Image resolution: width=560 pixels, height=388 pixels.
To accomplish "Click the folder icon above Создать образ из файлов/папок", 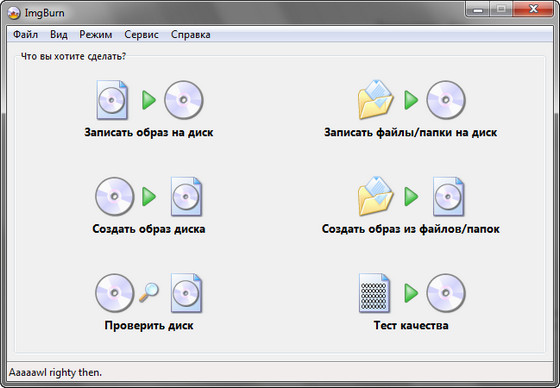I will tap(375, 196).
